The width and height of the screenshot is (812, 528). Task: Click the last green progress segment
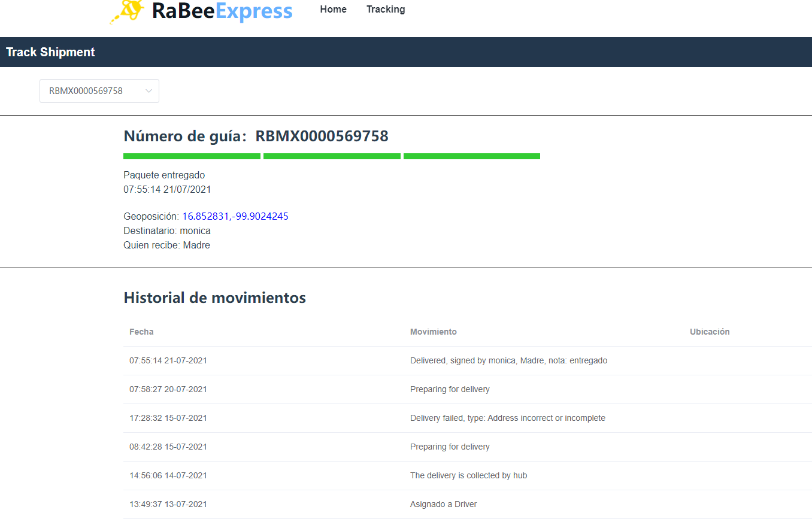click(x=472, y=156)
